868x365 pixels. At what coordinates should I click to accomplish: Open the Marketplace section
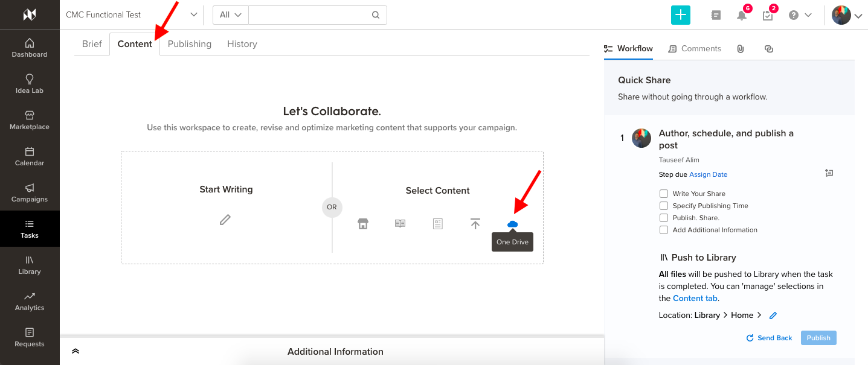pyautogui.click(x=30, y=121)
